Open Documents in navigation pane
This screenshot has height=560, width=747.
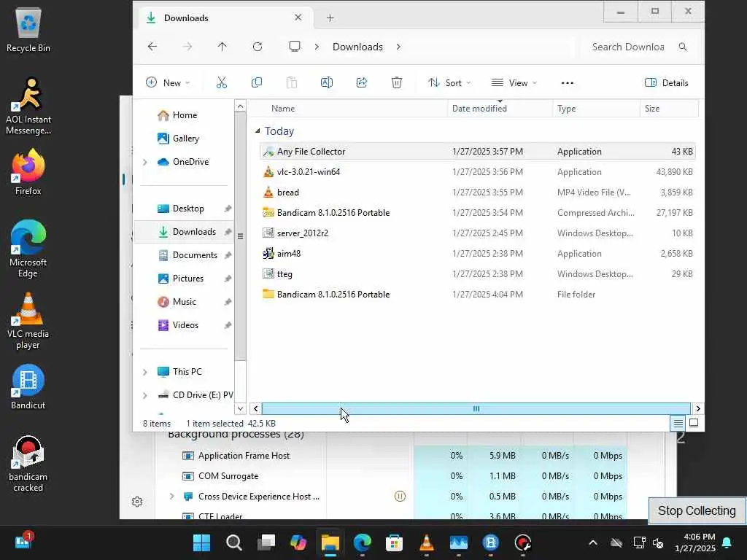tap(194, 255)
